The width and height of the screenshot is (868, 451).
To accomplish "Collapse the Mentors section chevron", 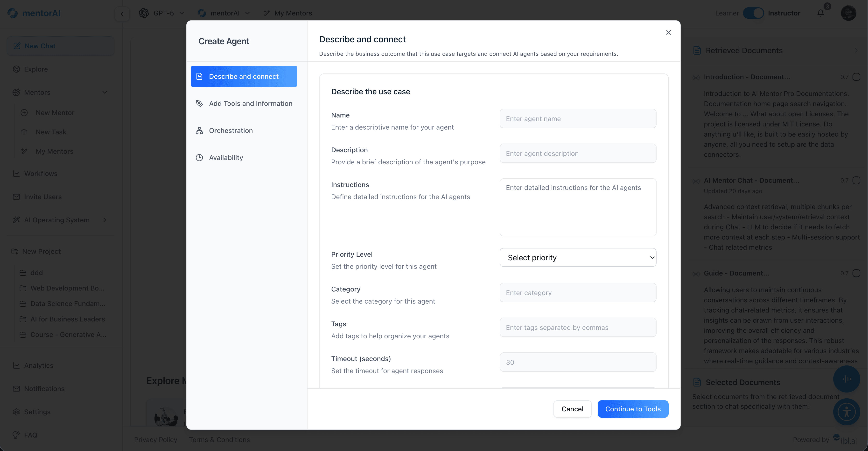I will coord(105,92).
